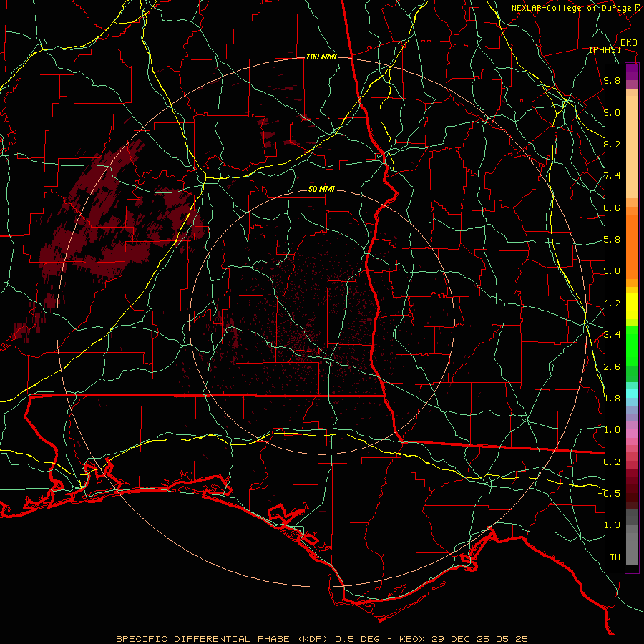Click the pink color bar segment

coord(632,434)
